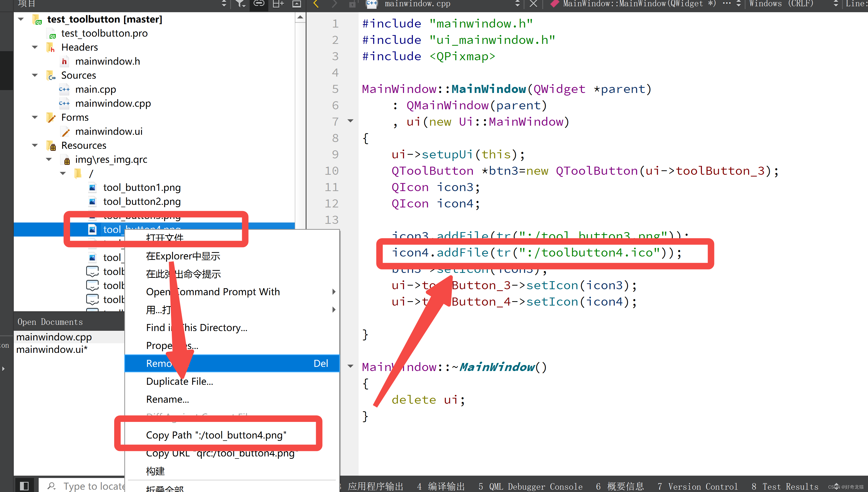Select Copy Path ":/tool_button4.png" entry
868x492 pixels.
click(232, 435)
